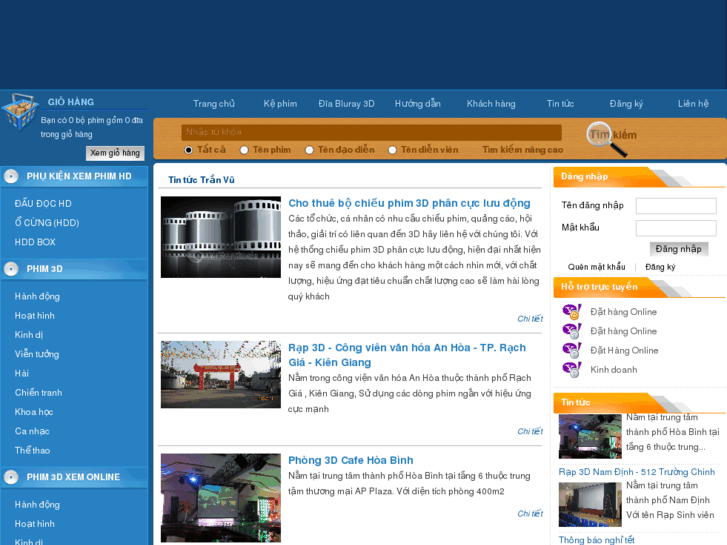Open ĐẦU ĐỌC HD category

pyautogui.click(x=43, y=204)
